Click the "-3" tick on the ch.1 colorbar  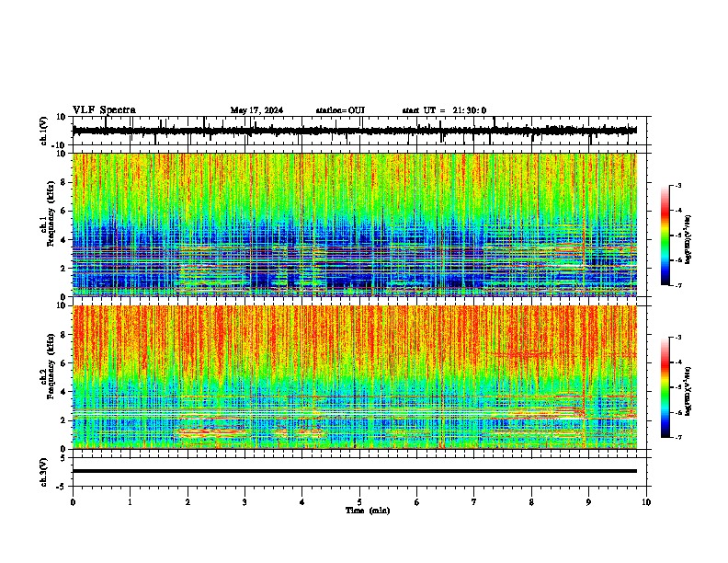click(678, 186)
